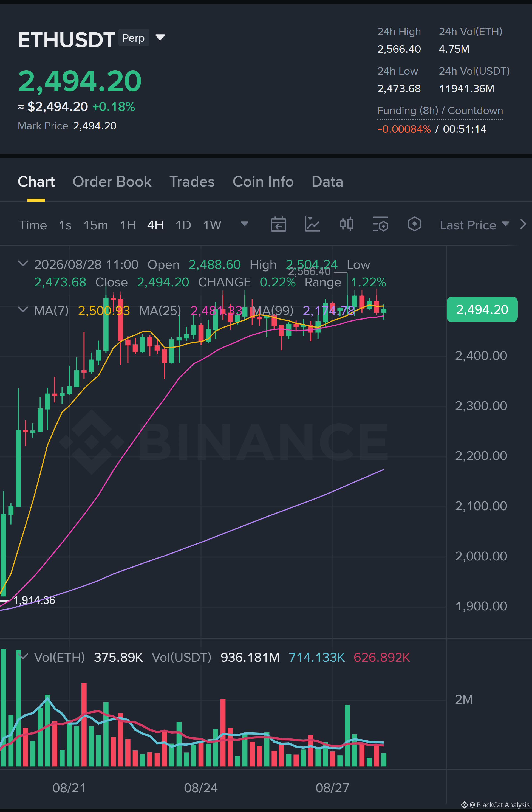Switch to the Coin Info tab
This screenshot has width=532, height=812.
click(x=263, y=182)
